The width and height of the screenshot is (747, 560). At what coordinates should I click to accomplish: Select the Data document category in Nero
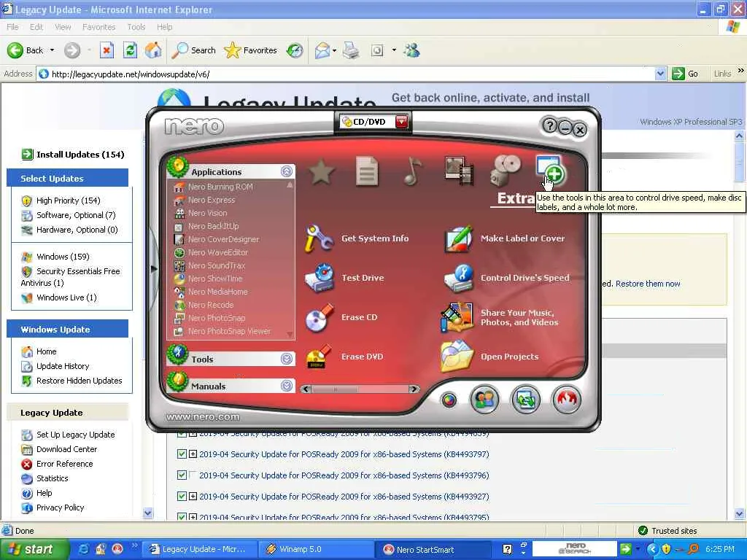point(367,171)
